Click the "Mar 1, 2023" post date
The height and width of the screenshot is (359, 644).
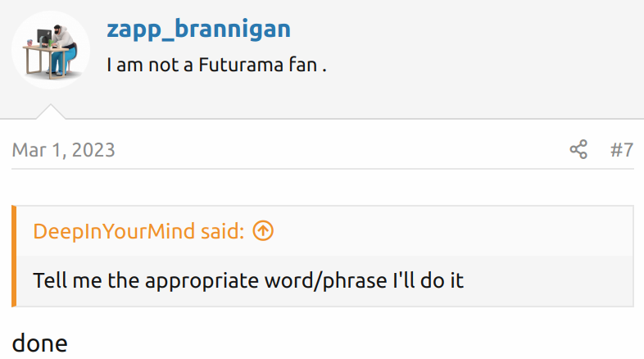[63, 150]
